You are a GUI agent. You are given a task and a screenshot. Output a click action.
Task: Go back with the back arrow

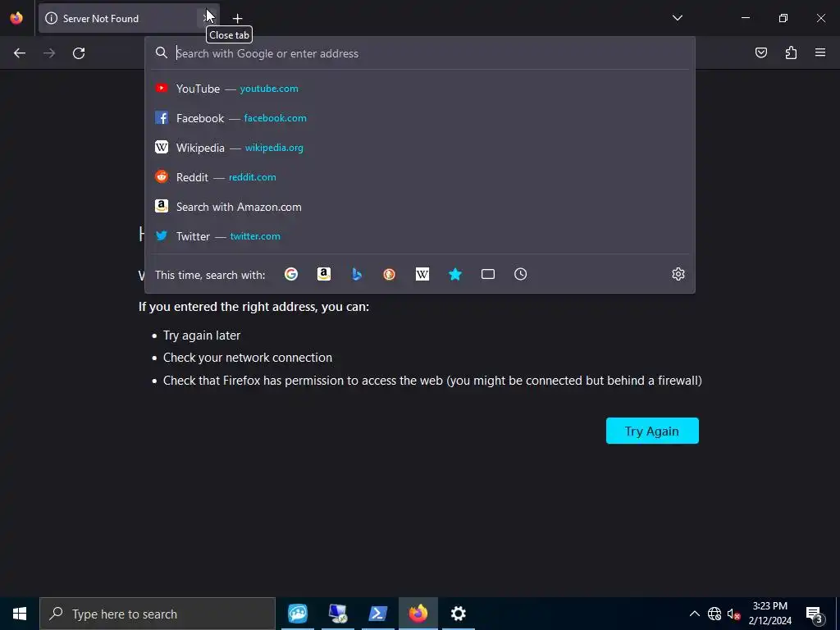[20, 53]
